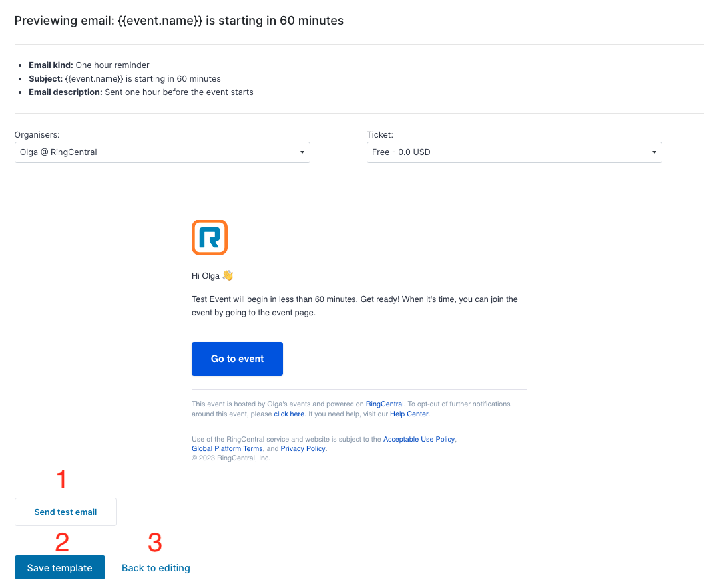This screenshot has height=588, width=705.
Task: Click the waving hand emoji after Hi Olga
Action: click(x=228, y=275)
